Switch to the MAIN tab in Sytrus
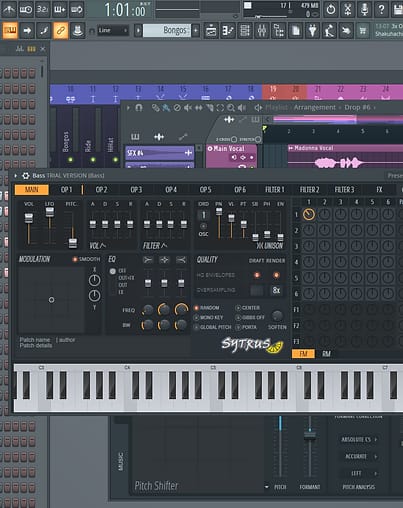The height and width of the screenshot is (508, 403). (32, 190)
